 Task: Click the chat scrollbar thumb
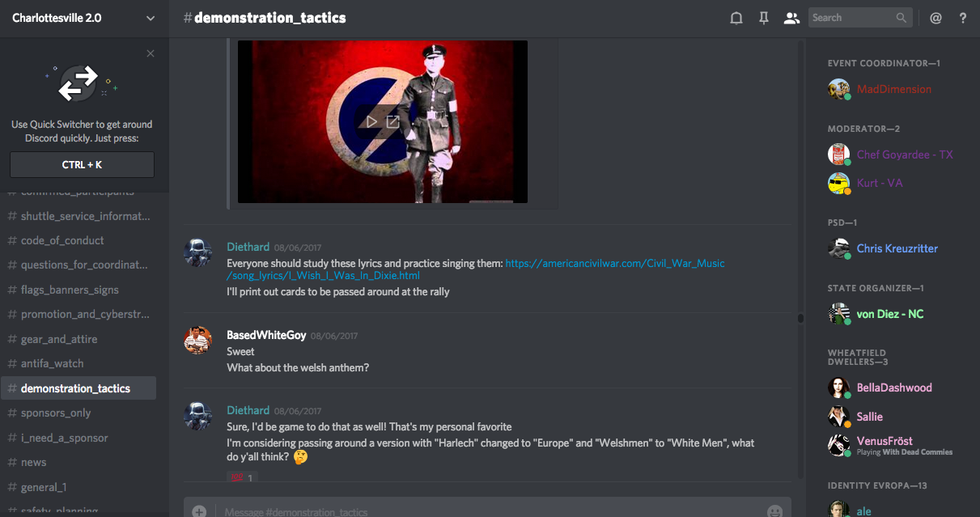[x=800, y=318]
